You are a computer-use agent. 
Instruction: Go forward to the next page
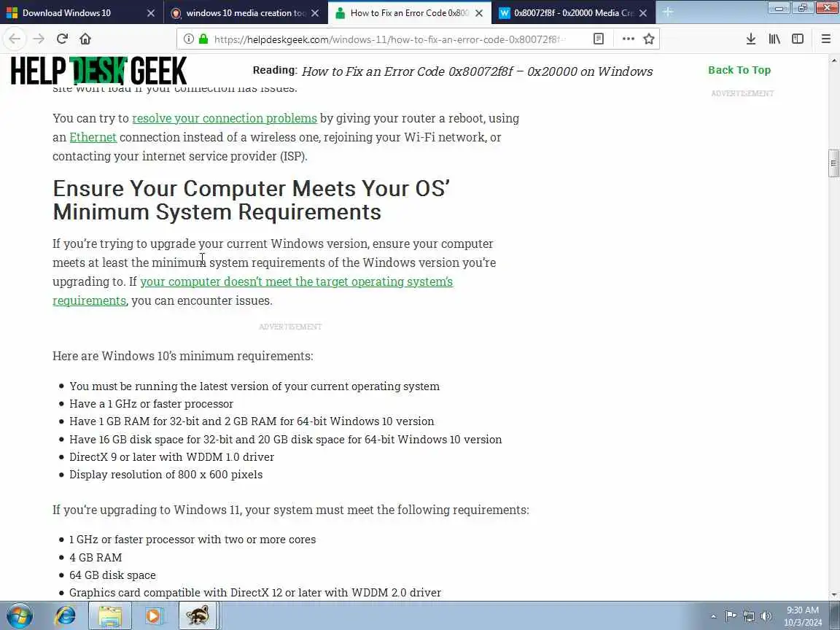(39, 39)
